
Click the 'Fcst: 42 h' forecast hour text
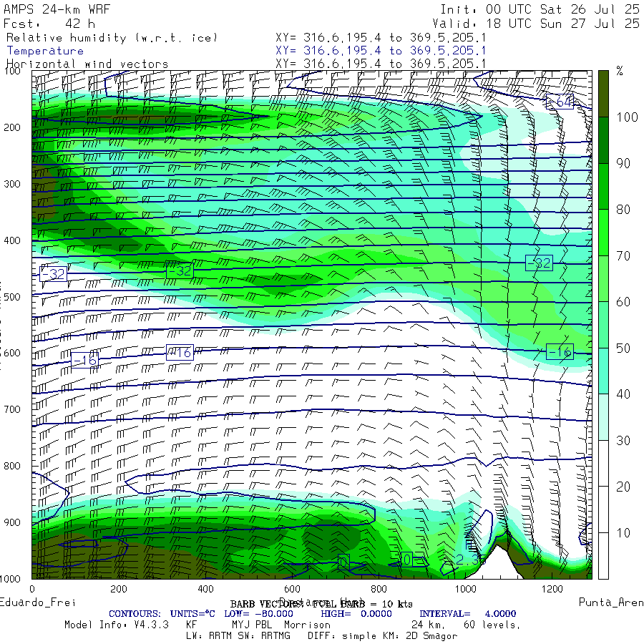coord(49,24)
